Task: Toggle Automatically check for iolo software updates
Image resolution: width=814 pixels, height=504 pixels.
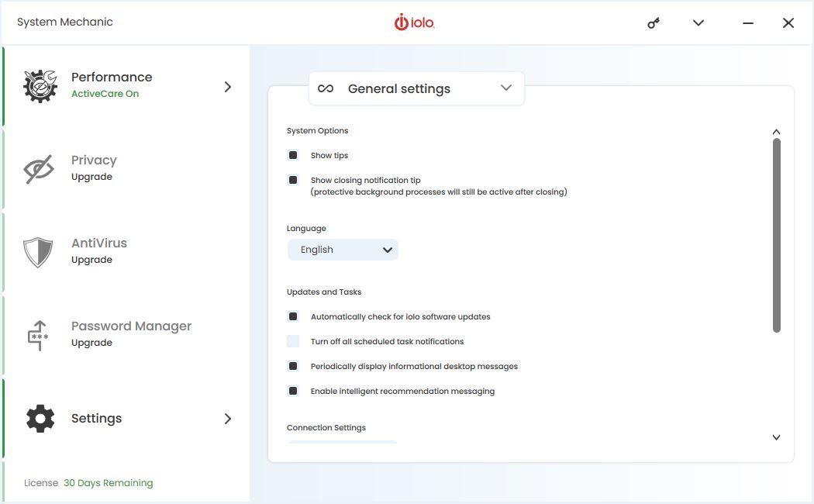Action: (293, 316)
